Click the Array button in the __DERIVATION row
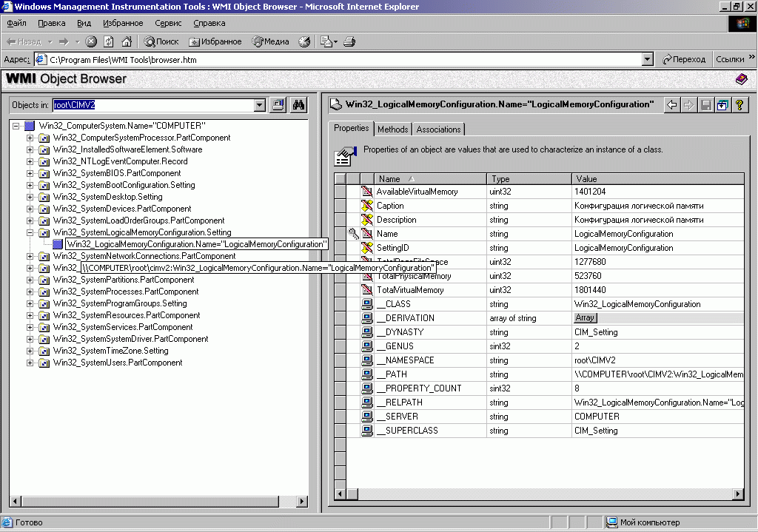The height and width of the screenshot is (532, 758). [x=585, y=318]
